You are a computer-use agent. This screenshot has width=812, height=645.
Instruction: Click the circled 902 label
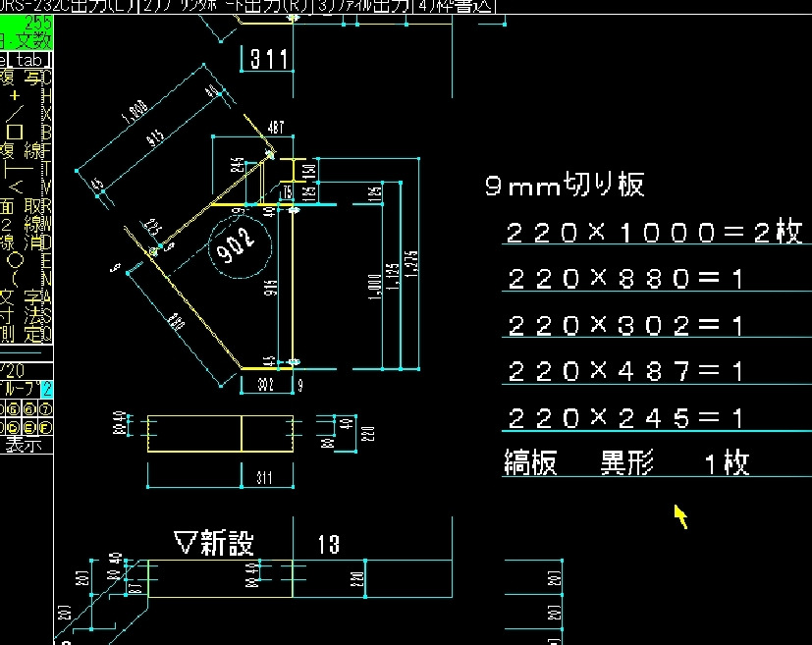coord(240,247)
